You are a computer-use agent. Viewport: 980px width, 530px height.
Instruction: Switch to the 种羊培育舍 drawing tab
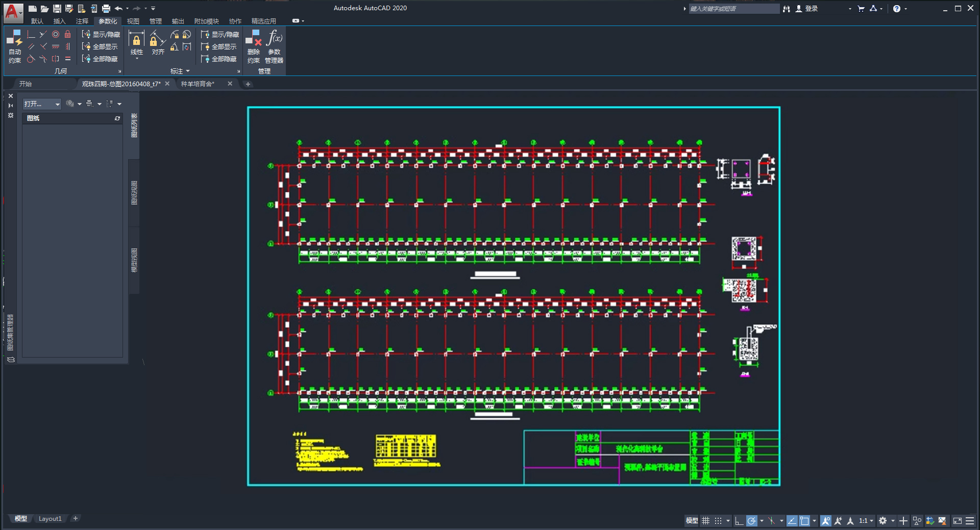[198, 84]
